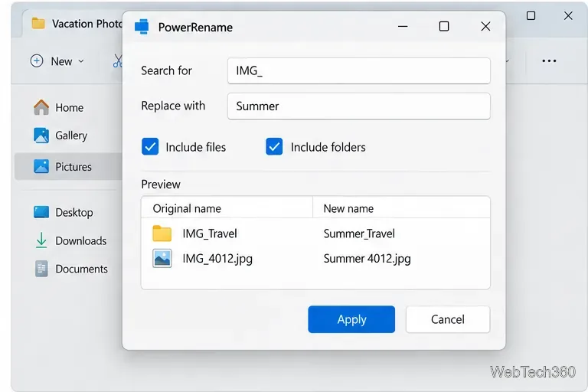
Task: Click the Downloads arrow icon in sidebar
Action: 41,240
